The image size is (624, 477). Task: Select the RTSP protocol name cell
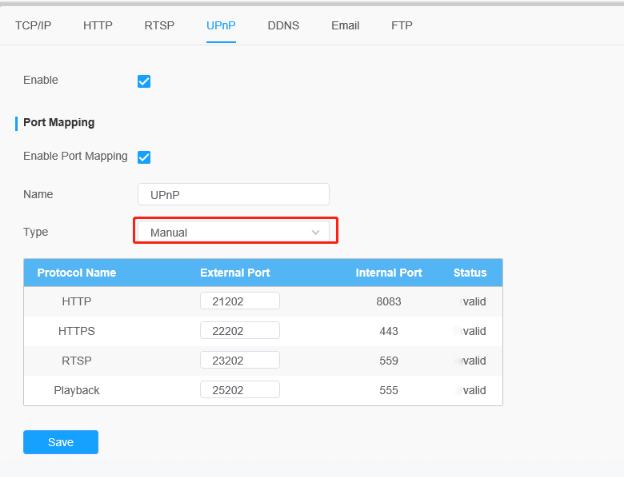point(76,361)
